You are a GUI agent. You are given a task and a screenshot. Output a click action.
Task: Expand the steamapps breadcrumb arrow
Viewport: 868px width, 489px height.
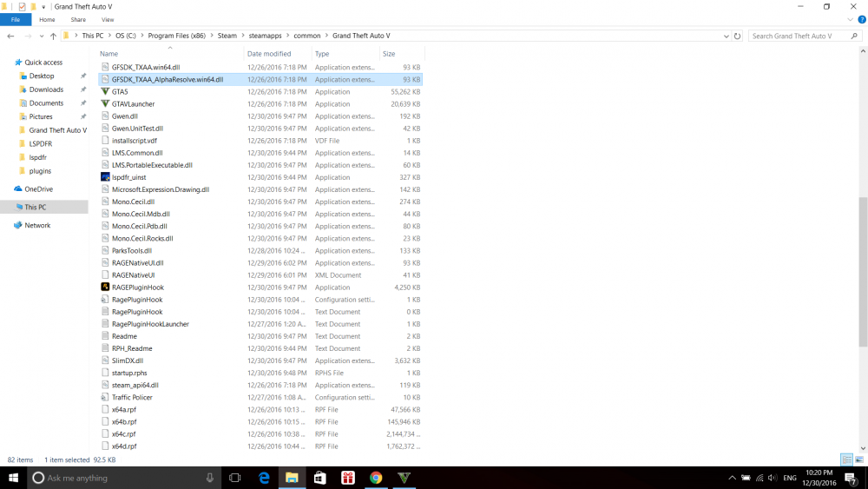[x=288, y=36]
